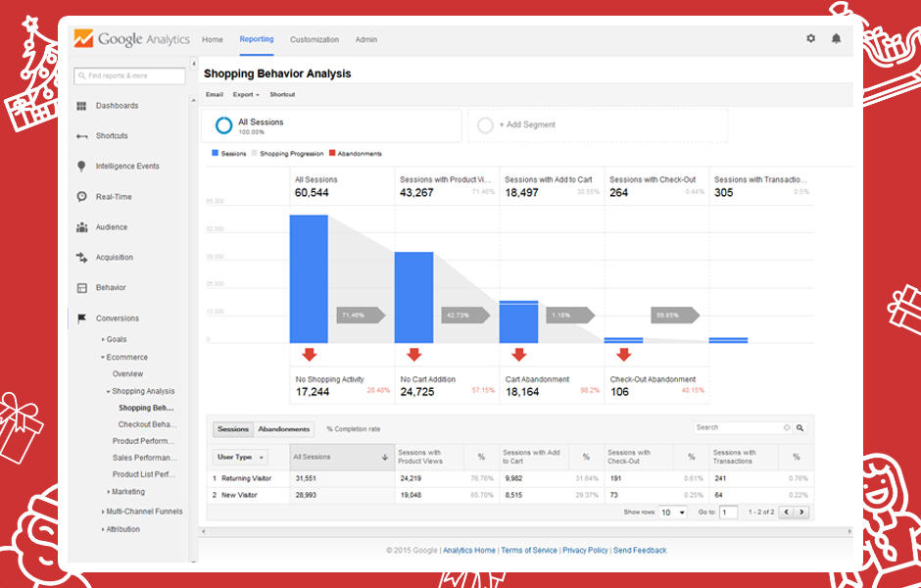Click the 59.85% progression arrow
This screenshot has height=588, width=921.
675,316
